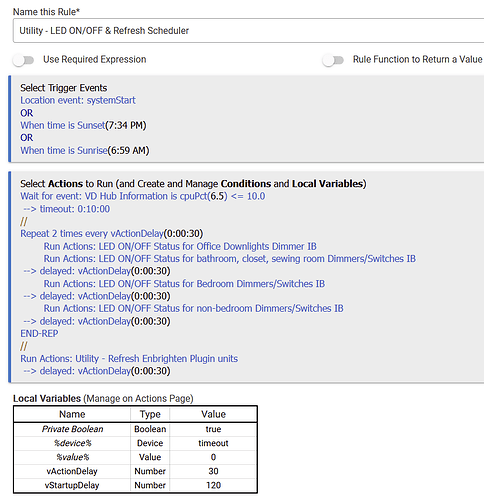Select the vActionDelay row in Local Variables
The image size is (484, 500).
coord(135,471)
